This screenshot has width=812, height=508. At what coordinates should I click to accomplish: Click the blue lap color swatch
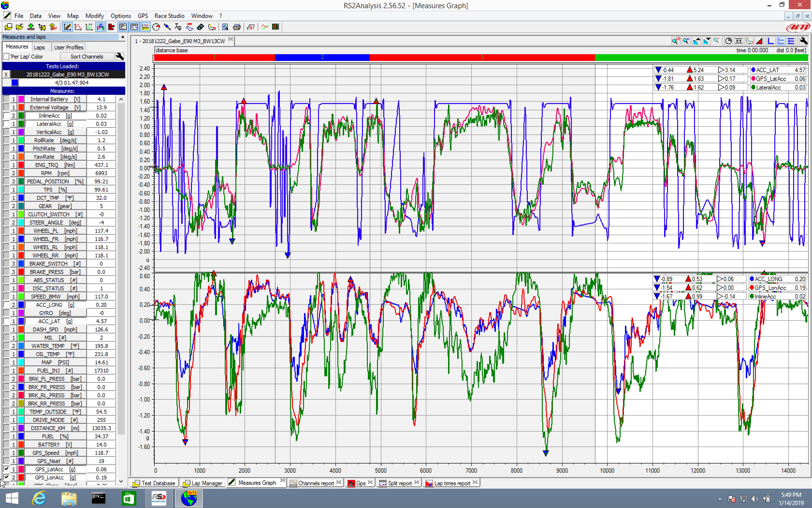point(14,82)
